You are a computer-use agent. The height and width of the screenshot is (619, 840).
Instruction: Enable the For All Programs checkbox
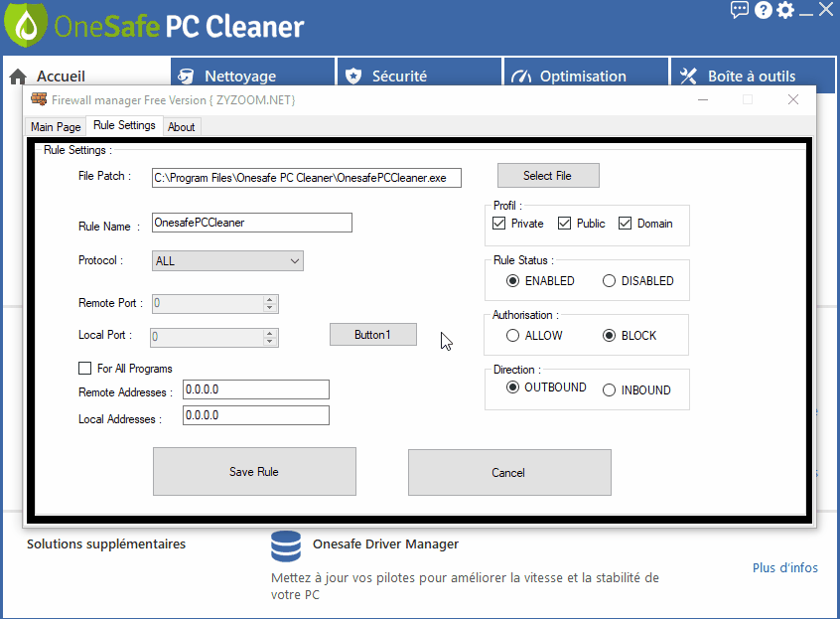click(84, 369)
